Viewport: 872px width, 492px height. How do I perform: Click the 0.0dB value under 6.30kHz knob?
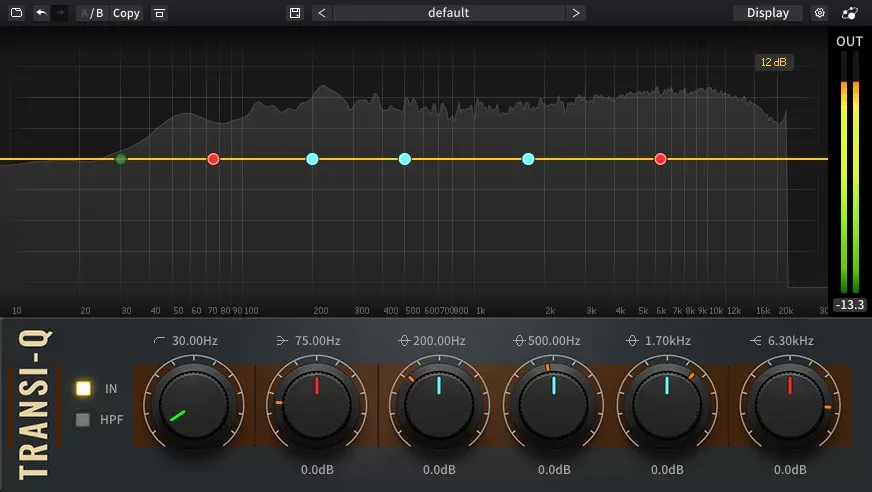point(790,470)
